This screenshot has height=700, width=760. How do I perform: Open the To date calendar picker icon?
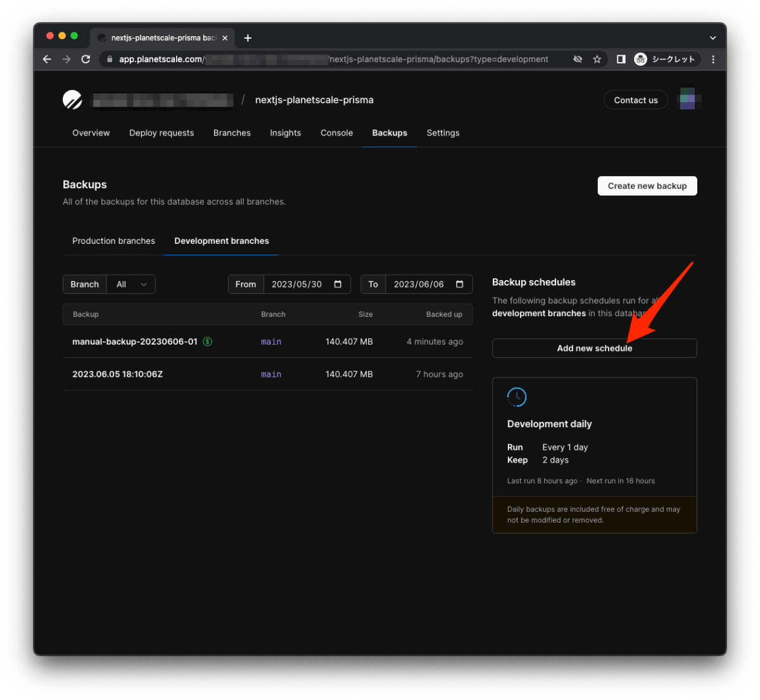tap(459, 284)
